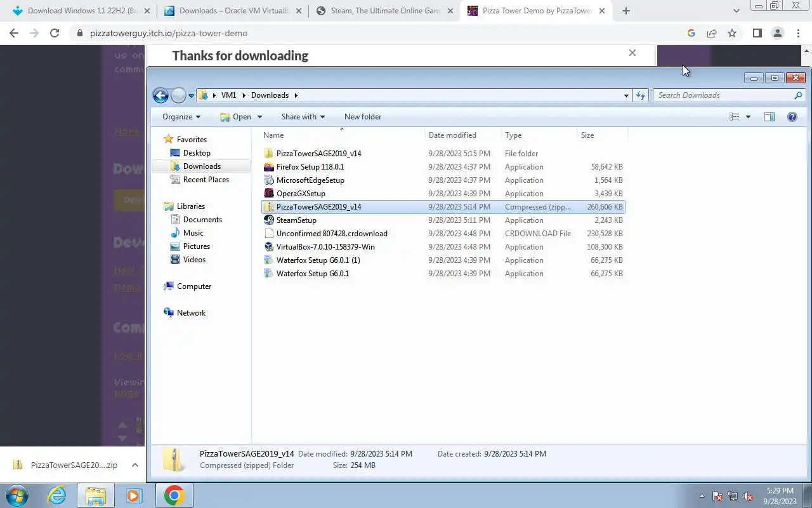Viewport: 812px width, 508px height.
Task: Toggle the preview pane button
Action: click(x=769, y=117)
